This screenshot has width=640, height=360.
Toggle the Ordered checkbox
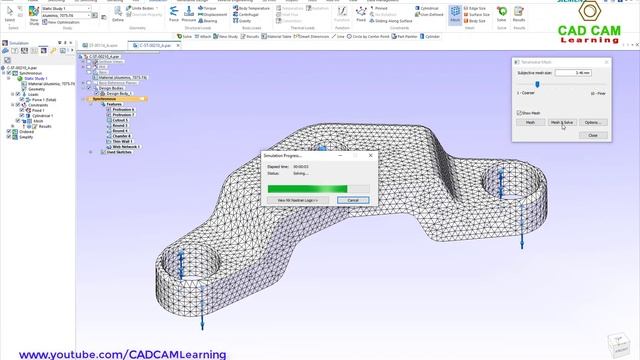[9, 131]
